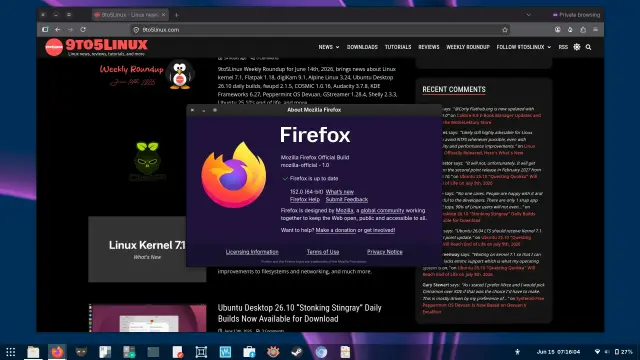Launch the software store bag icon in taskbar
The height and width of the screenshot is (360, 640).
(249, 351)
